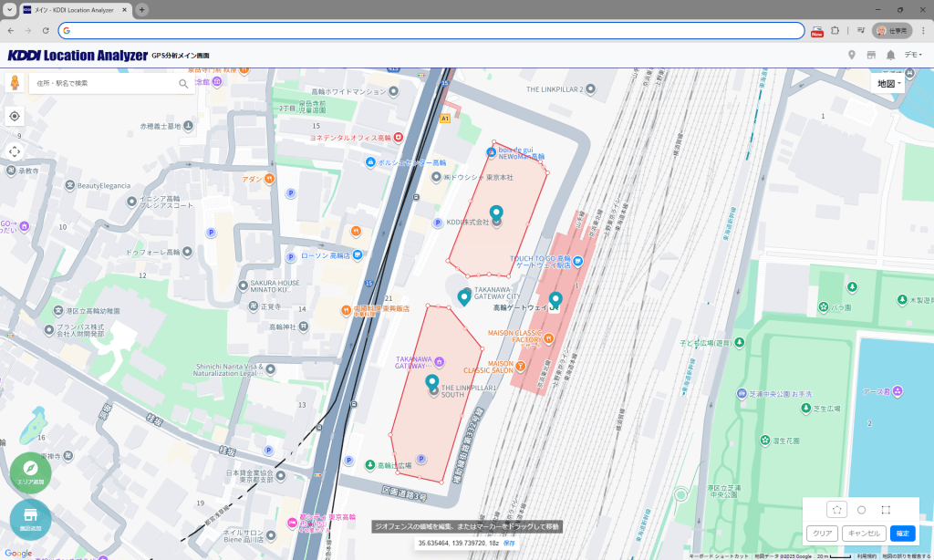The image size is (934, 560).
Task: Click the TOUCH TO GO 高輪ゲートウェイ駅店 pin
Action: (x=577, y=261)
